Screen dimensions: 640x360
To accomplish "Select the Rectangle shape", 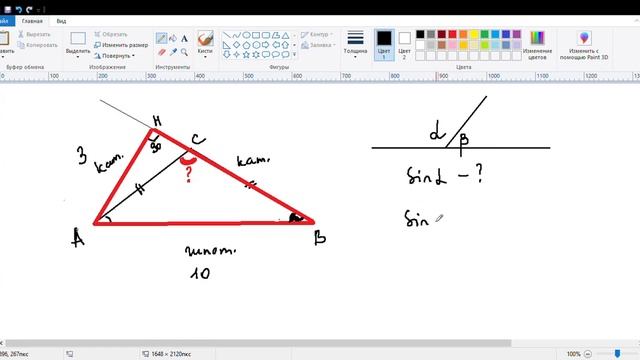I will 256,36.
